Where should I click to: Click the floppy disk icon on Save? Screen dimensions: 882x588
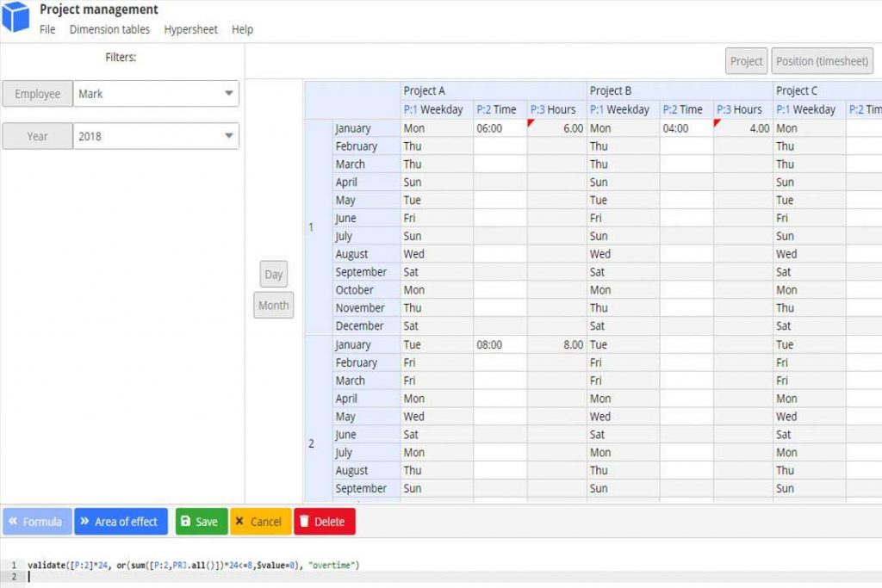(186, 522)
